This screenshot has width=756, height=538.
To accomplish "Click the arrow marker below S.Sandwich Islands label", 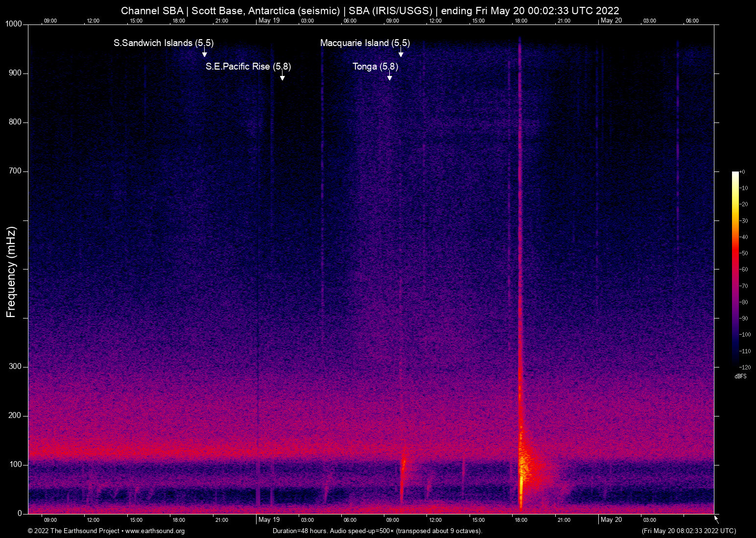I will coord(205,53).
